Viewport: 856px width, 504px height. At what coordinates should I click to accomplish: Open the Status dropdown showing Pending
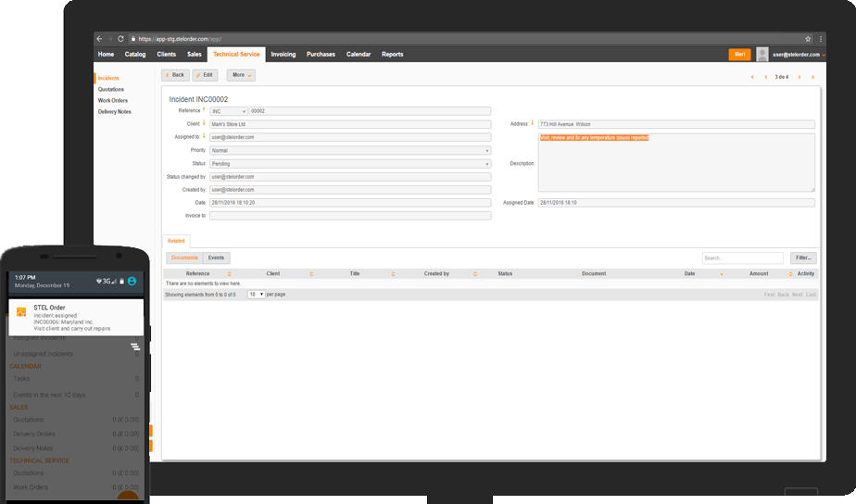[350, 164]
